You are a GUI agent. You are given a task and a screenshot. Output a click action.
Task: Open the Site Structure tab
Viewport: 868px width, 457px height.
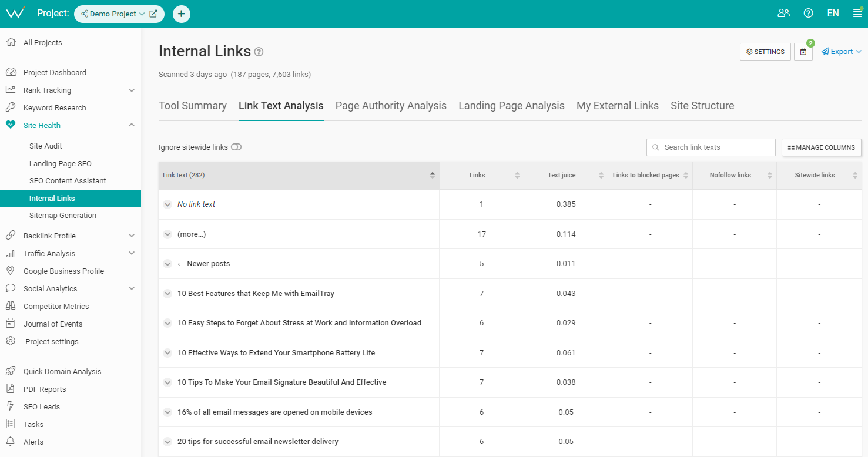(x=702, y=106)
